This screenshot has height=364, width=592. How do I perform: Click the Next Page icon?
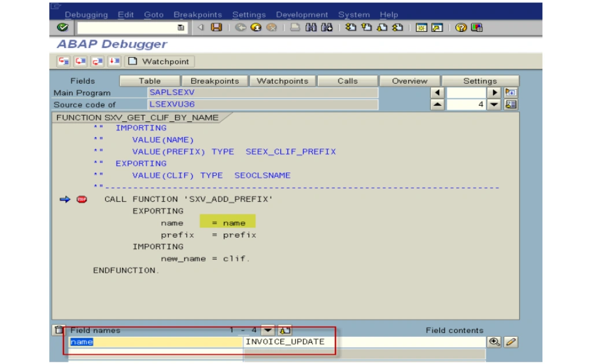(x=382, y=27)
